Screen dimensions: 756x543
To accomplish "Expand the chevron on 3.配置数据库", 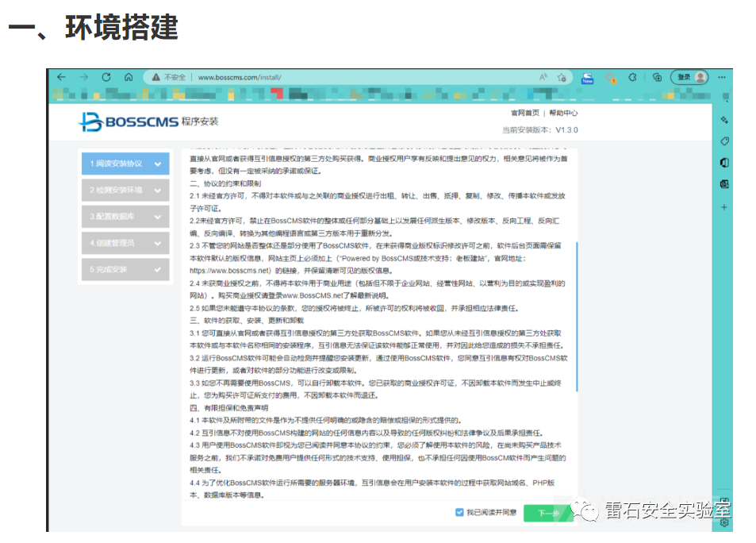I will [x=158, y=218].
